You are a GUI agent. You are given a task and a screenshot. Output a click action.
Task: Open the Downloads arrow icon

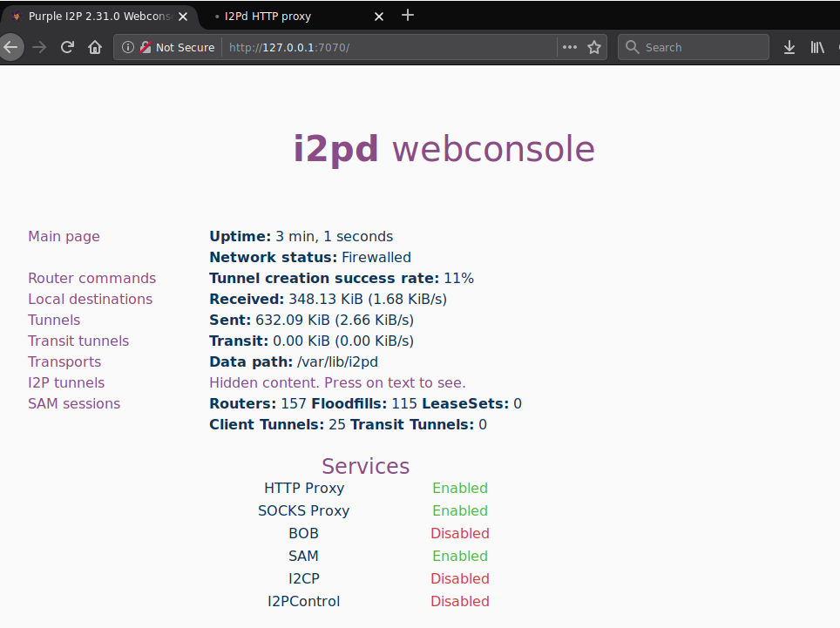click(x=789, y=47)
